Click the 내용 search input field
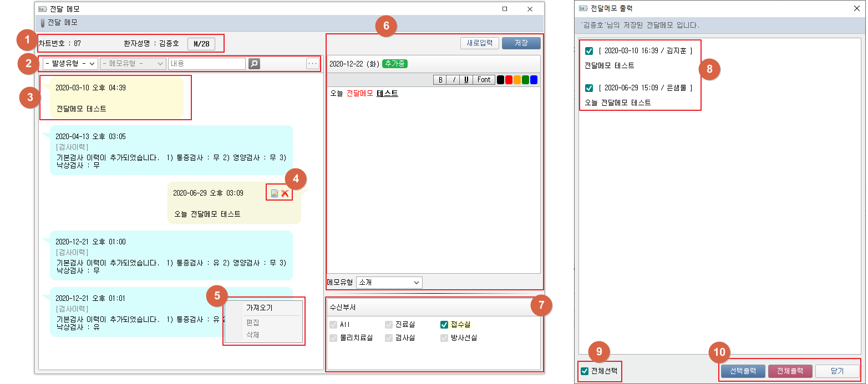This screenshot has width=868, height=384. pyautogui.click(x=206, y=64)
